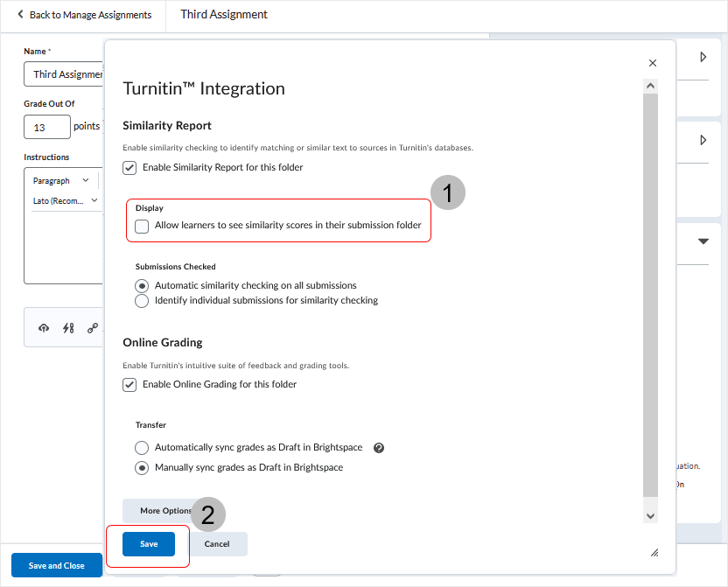Check Allow learners to see similarity scores
Image resolution: width=728 pixels, height=587 pixels.
pos(142,226)
